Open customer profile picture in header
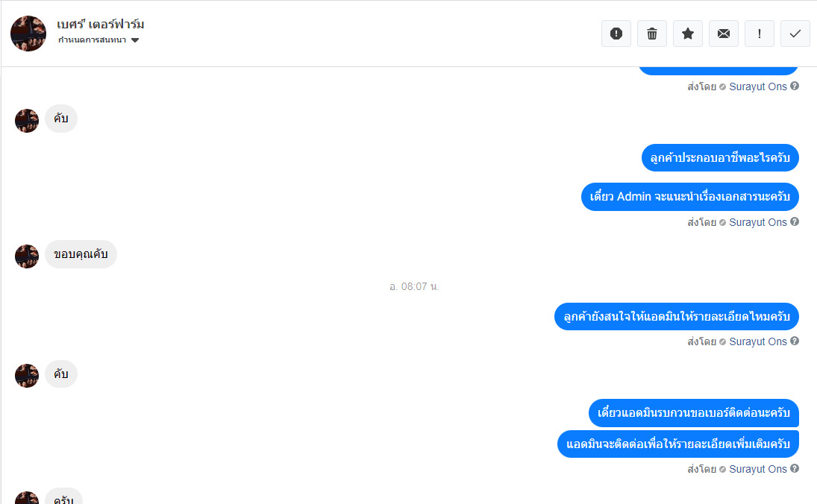The width and height of the screenshot is (817, 504). click(28, 34)
